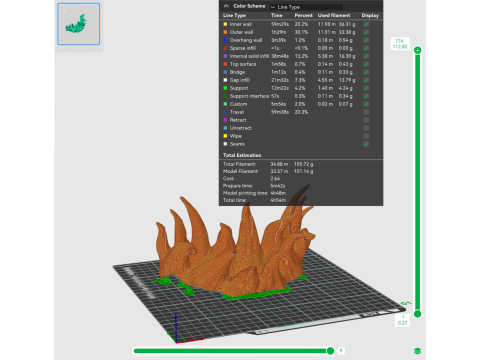Click the Top surface red swatch

(225, 64)
